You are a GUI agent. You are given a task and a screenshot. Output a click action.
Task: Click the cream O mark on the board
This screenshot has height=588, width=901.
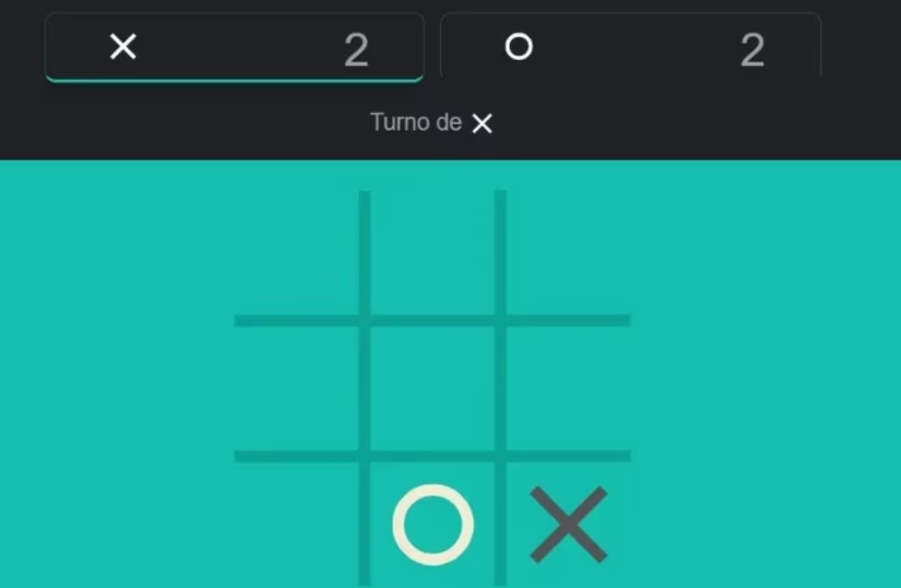[x=433, y=524]
